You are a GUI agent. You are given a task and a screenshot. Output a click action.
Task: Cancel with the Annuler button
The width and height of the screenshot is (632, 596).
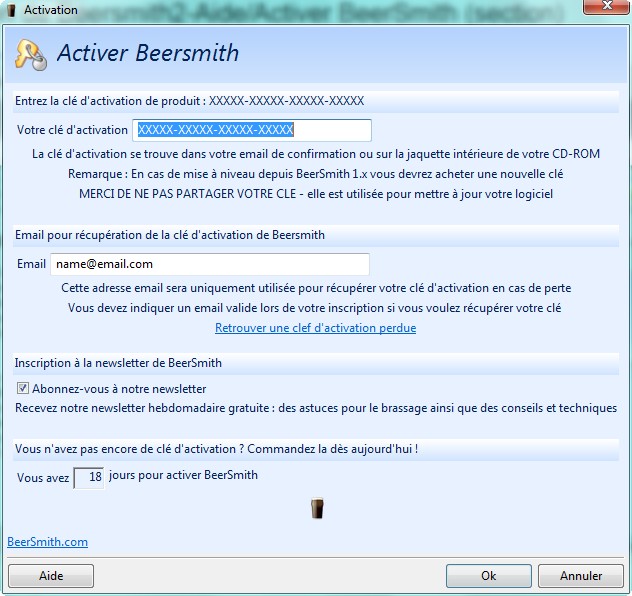(581, 576)
